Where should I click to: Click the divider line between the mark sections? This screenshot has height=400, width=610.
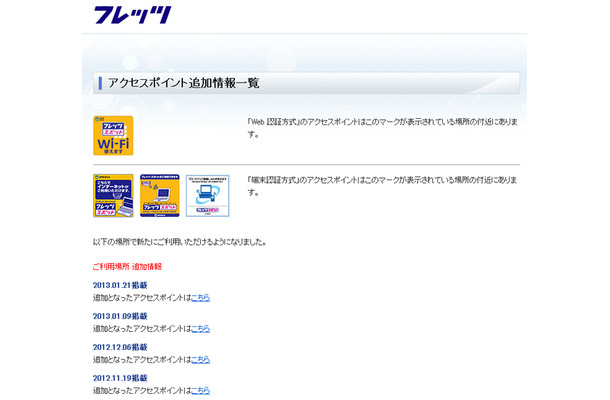tap(306, 164)
